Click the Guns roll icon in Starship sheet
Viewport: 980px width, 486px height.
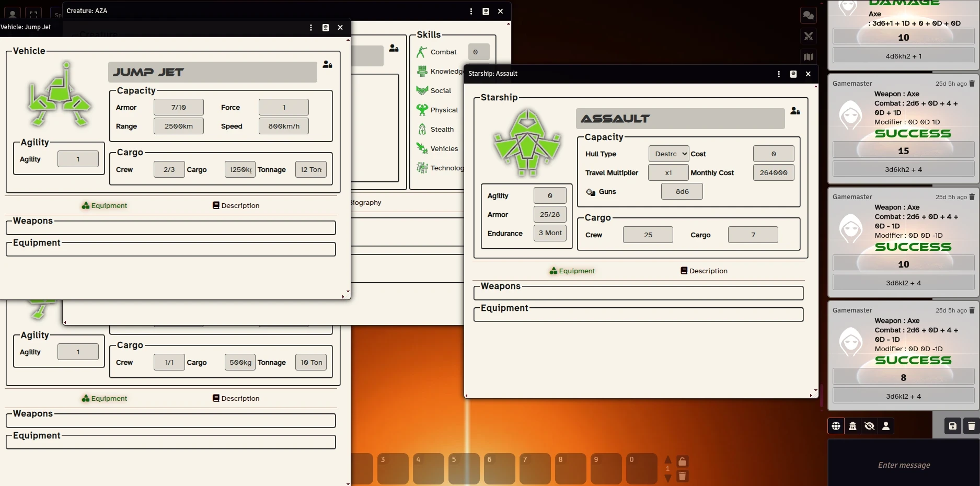tap(591, 192)
